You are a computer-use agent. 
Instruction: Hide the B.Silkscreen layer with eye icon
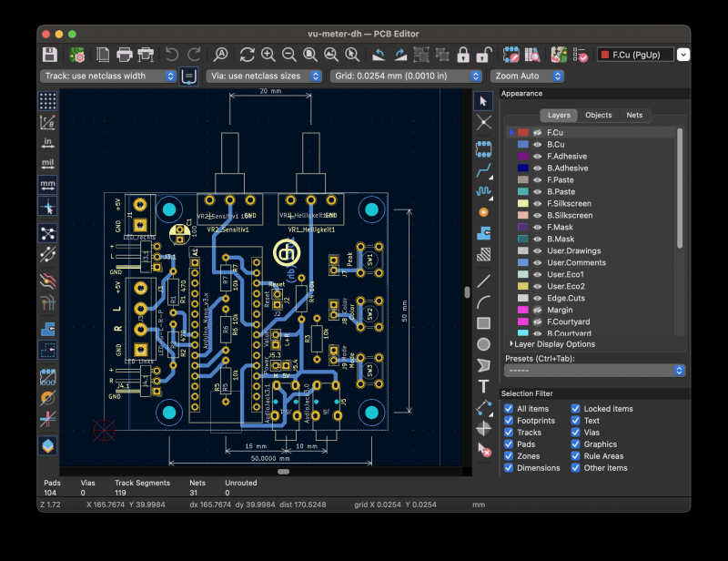tap(538, 215)
